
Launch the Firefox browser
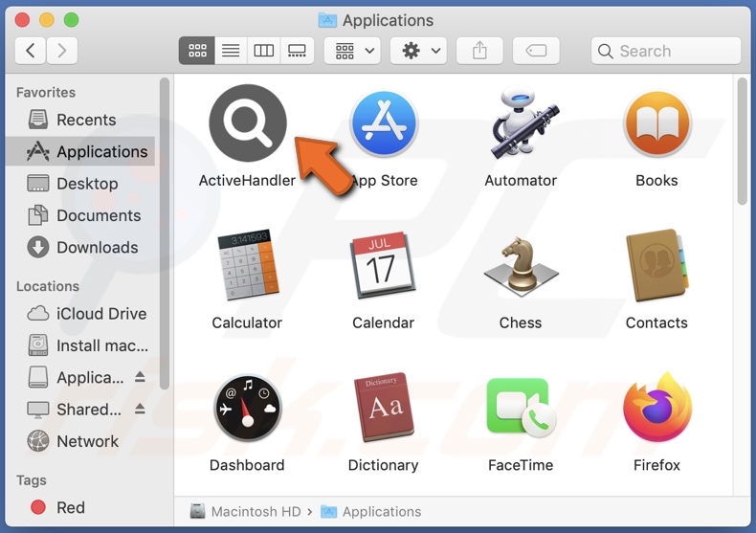[657, 408]
